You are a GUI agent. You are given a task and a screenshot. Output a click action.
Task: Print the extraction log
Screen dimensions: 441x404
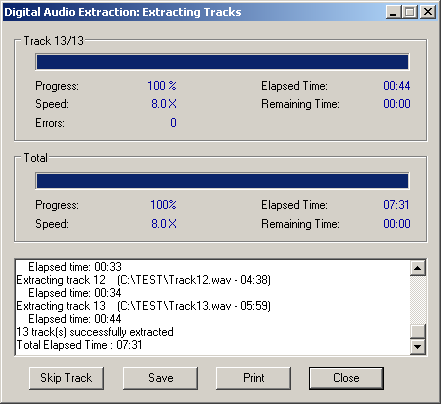[253, 378]
